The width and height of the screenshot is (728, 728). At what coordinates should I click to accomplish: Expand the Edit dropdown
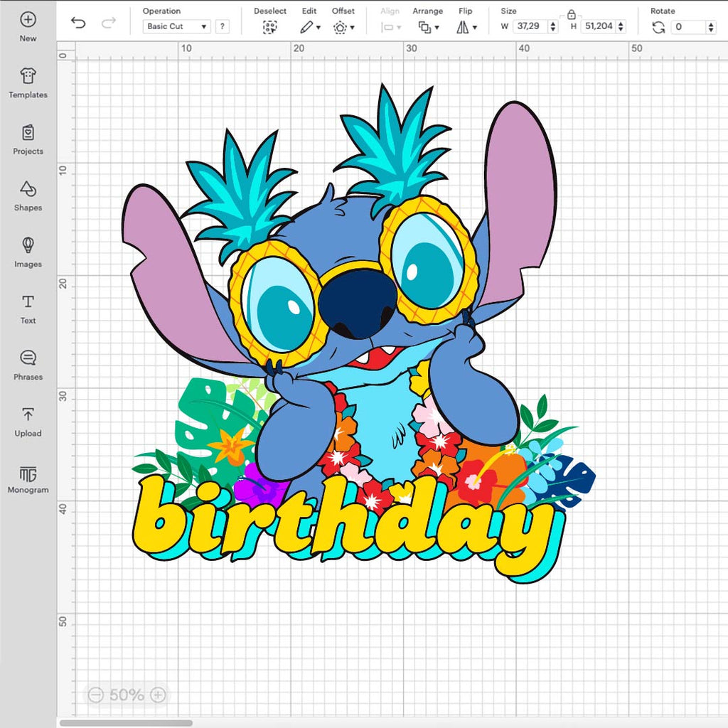309,27
